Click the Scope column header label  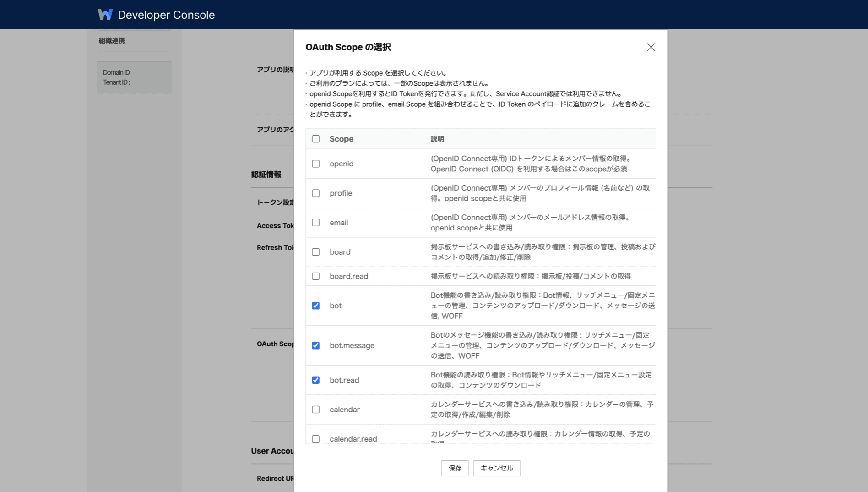tap(342, 139)
